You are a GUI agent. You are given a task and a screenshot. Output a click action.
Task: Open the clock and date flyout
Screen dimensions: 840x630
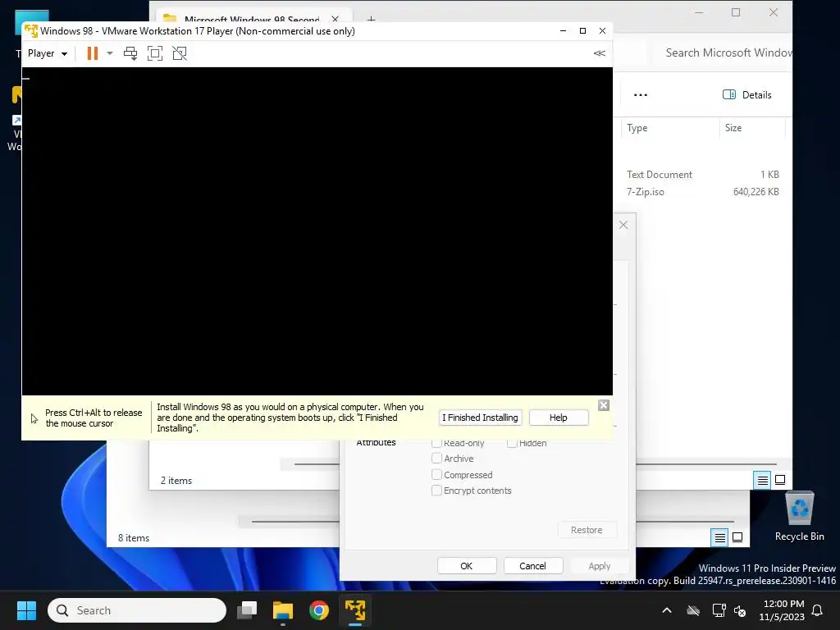(x=782, y=610)
